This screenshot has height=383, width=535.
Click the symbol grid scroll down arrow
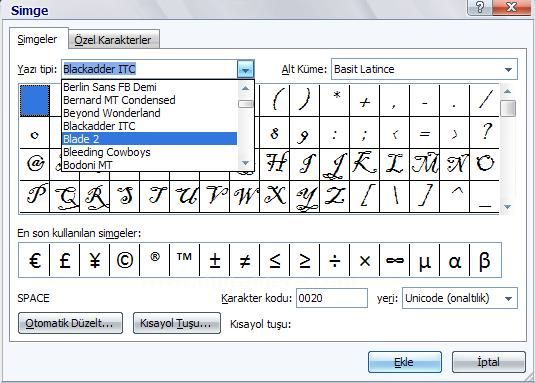click(508, 207)
